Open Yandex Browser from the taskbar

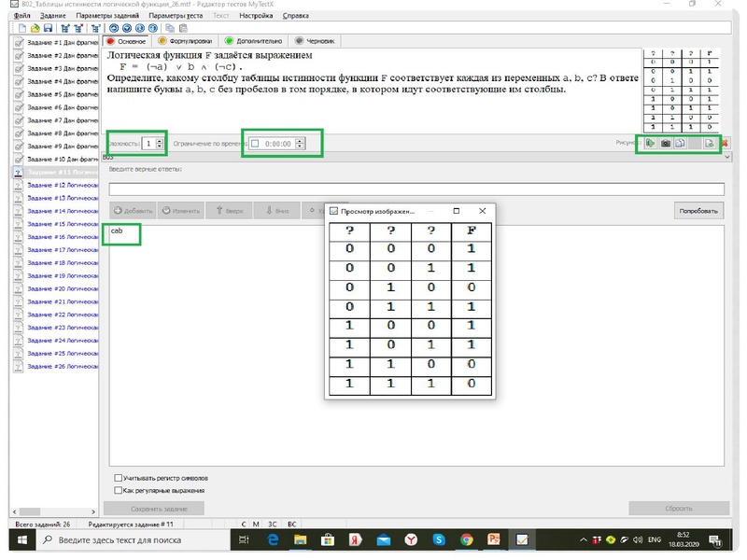(x=410, y=540)
